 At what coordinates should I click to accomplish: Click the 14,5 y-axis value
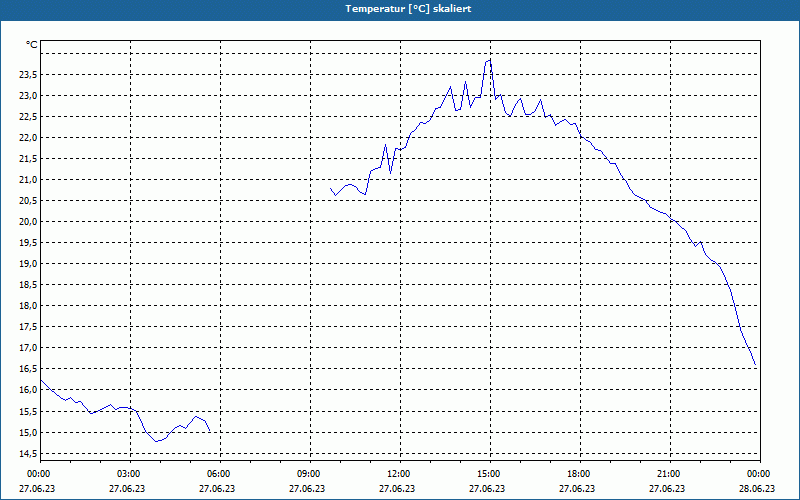click(28, 454)
